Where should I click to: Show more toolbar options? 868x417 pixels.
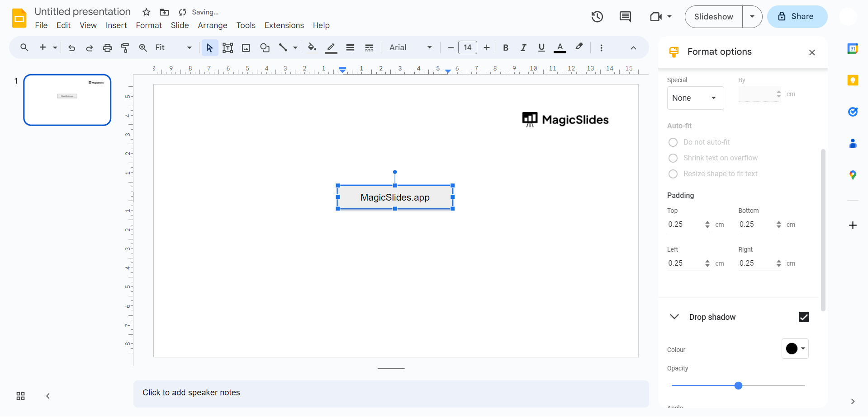[x=601, y=47]
